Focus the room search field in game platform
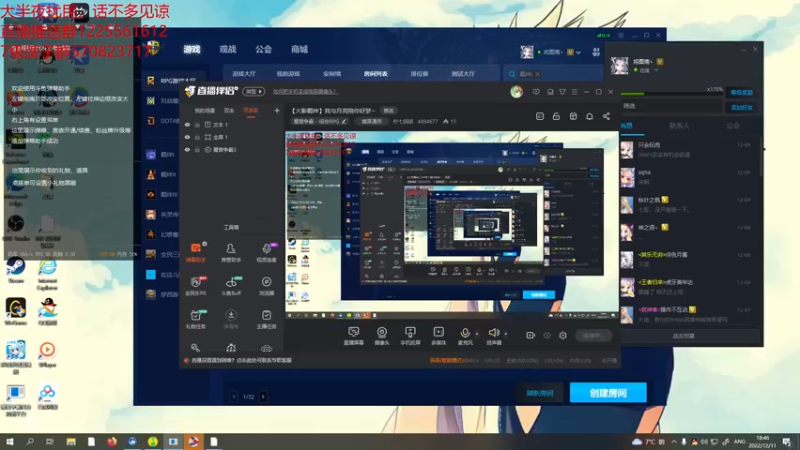 coord(551,74)
